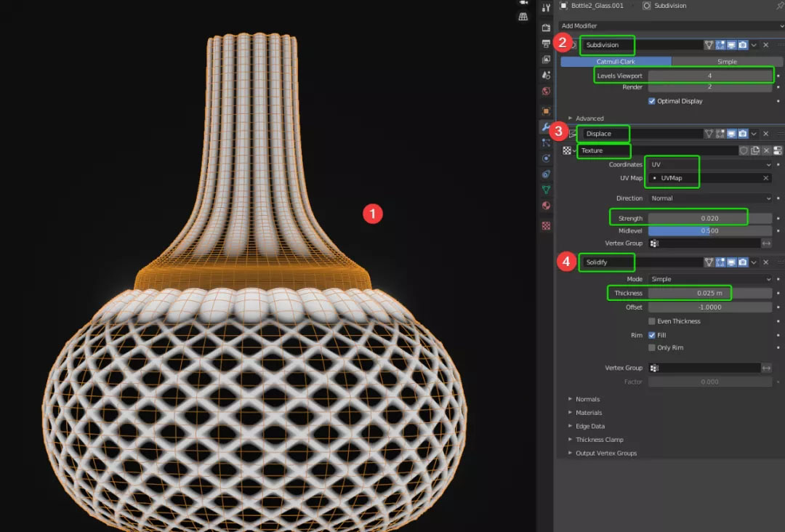785x532 pixels.
Task: Click the Displace Strength value field
Action: point(710,218)
